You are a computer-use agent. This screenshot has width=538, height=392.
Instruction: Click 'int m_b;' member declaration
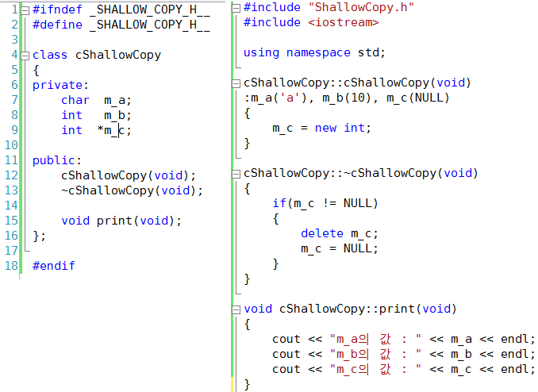pos(96,115)
